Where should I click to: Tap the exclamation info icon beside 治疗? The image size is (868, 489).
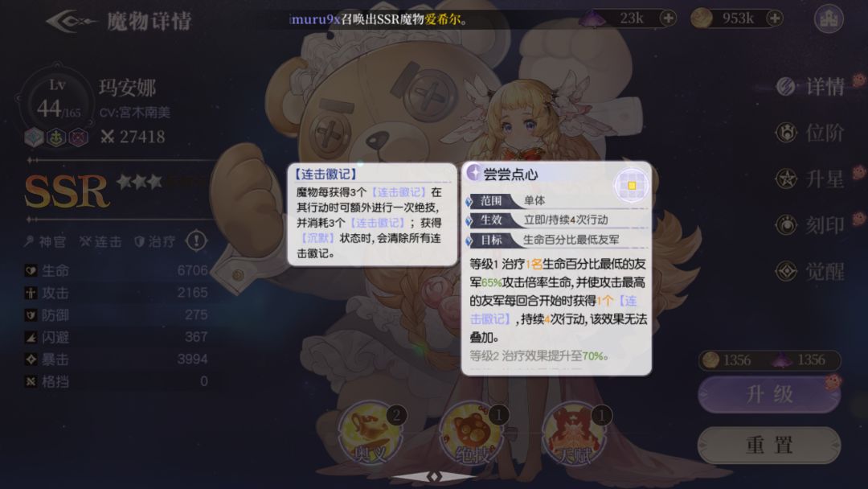click(197, 240)
